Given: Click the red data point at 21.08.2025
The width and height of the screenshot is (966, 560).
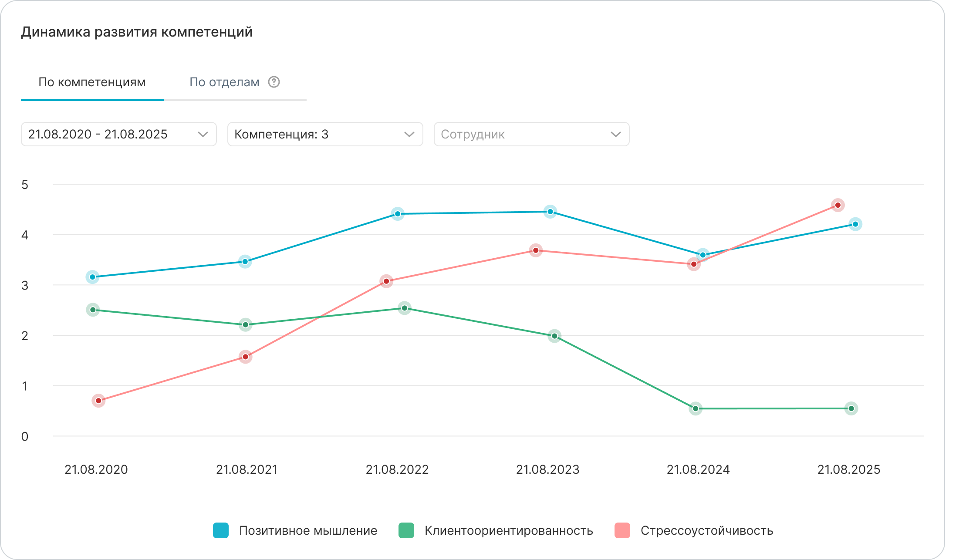Looking at the screenshot, I should pos(838,205).
